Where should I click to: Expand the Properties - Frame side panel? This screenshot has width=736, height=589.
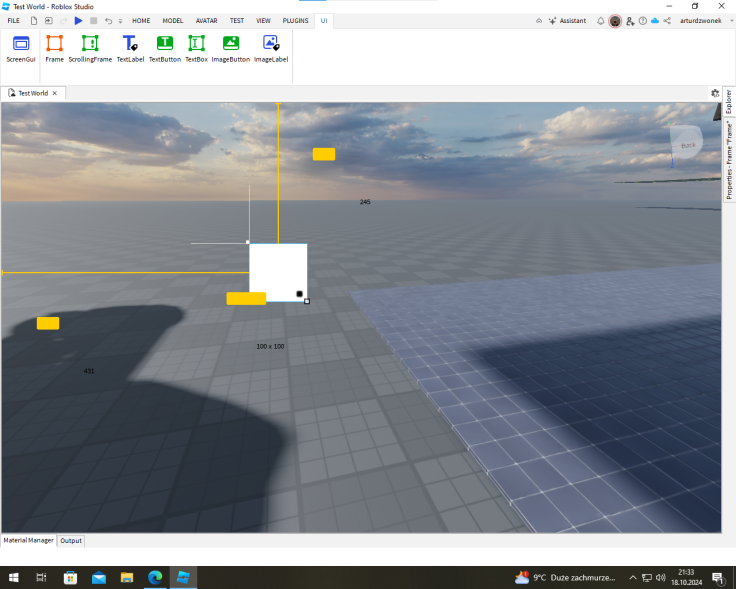click(x=729, y=160)
